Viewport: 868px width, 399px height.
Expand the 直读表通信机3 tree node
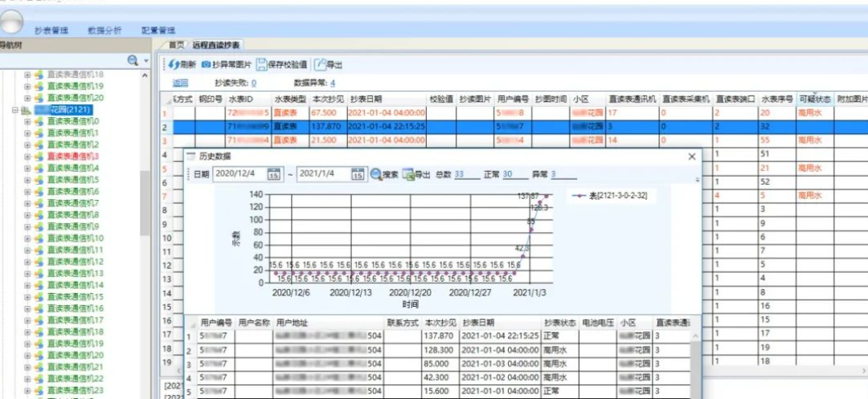pos(27,157)
